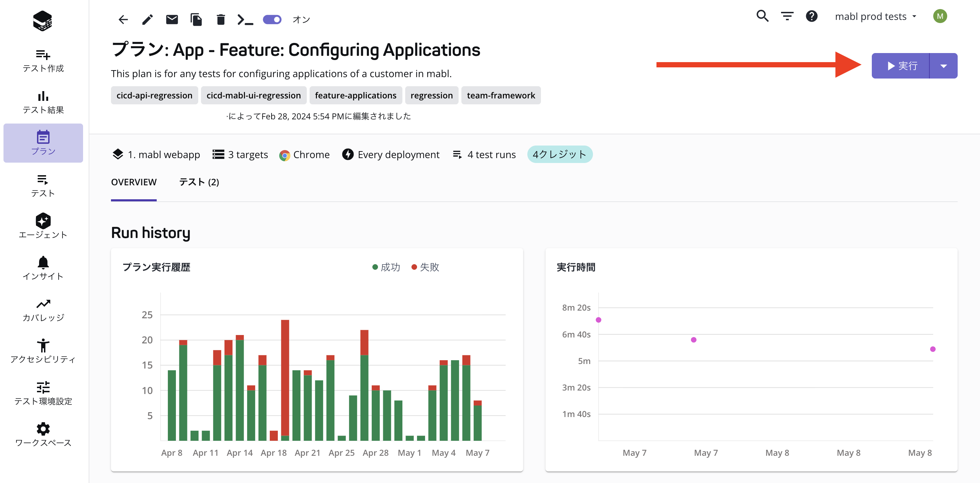Click the tall red bar after Apr 18
The width and height of the screenshot is (980, 483).
(285, 377)
